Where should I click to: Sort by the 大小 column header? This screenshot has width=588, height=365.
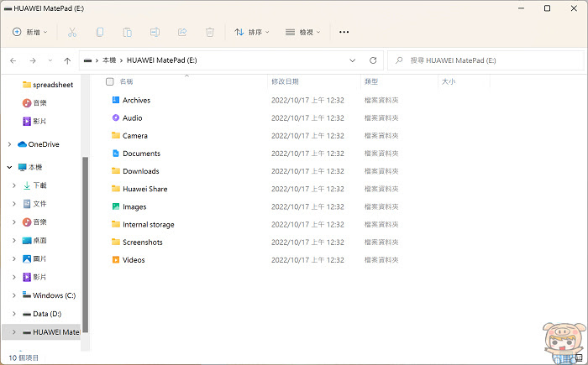click(448, 81)
